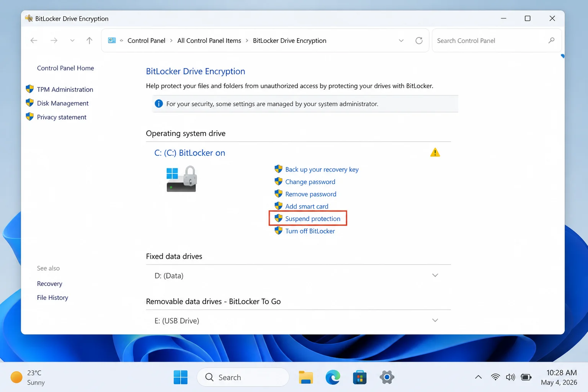The width and height of the screenshot is (588, 392).
Task: Open TPM Administration
Action: point(65,90)
